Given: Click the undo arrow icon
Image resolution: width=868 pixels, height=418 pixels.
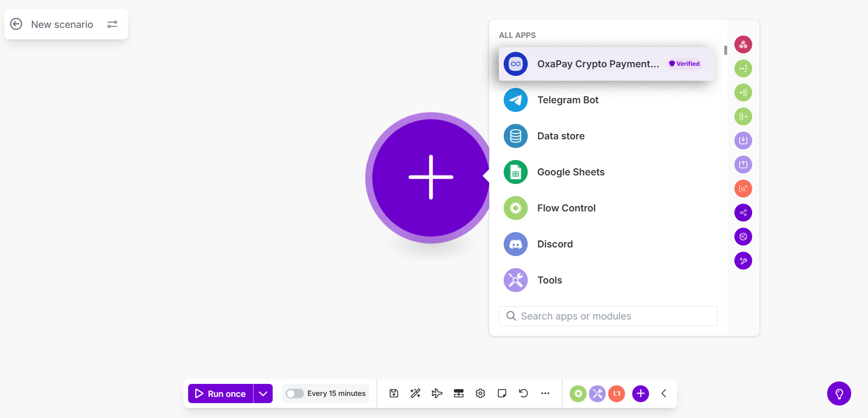Looking at the screenshot, I should tap(523, 393).
